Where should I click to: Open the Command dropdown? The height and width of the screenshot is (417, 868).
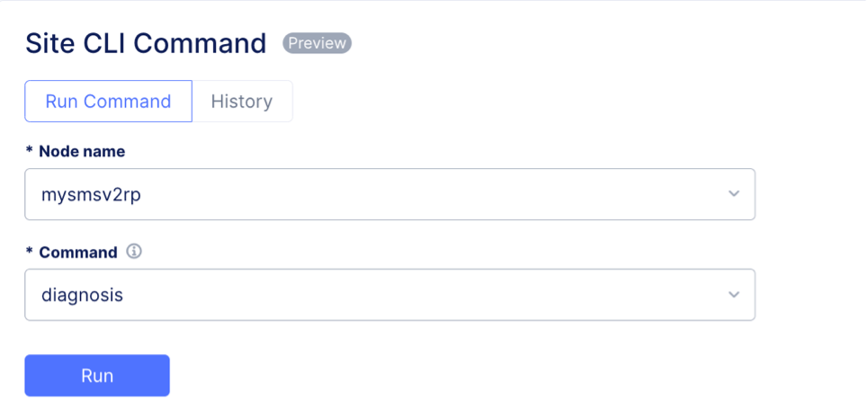389,295
